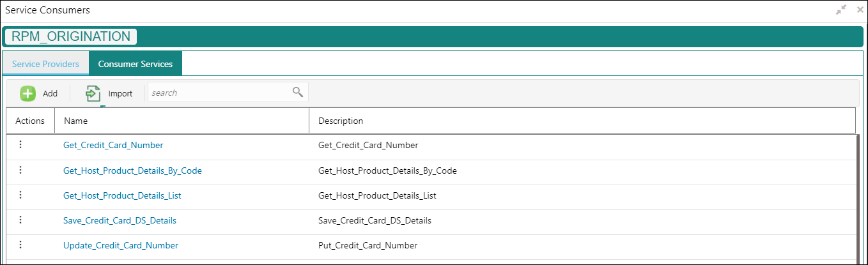Open actions menu for Save_Credit_Card_DS_Details
The width and height of the screenshot is (868, 265).
[20, 220]
